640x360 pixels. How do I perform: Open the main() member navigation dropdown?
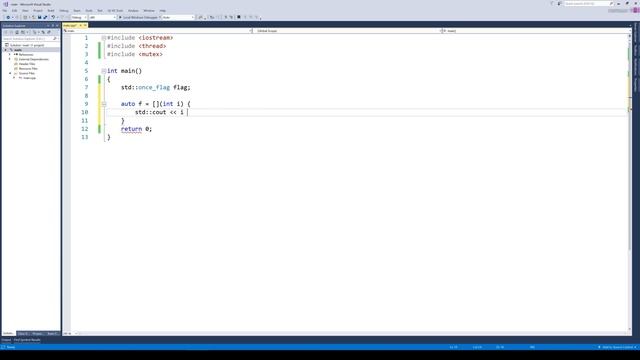pos(536,31)
